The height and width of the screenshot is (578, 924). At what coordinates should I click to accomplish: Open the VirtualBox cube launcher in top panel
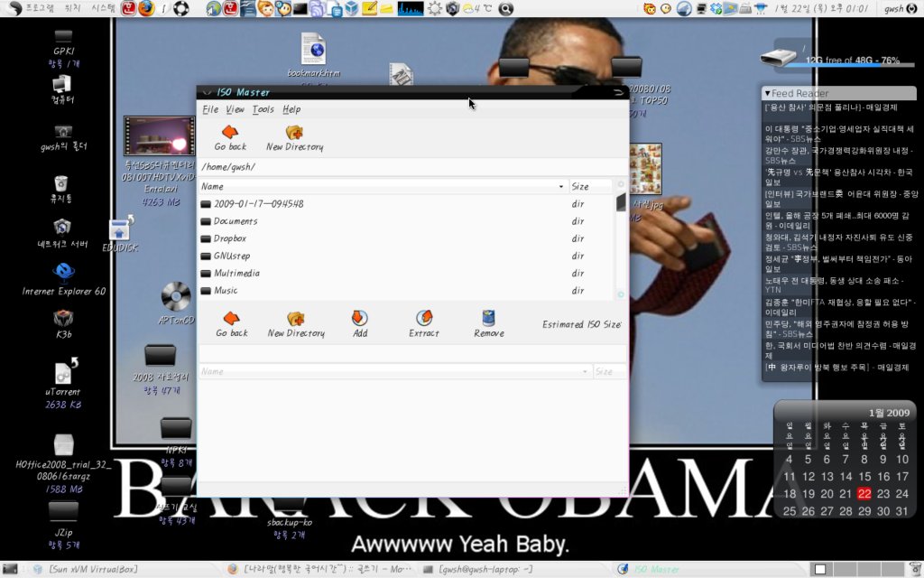pos(352,8)
